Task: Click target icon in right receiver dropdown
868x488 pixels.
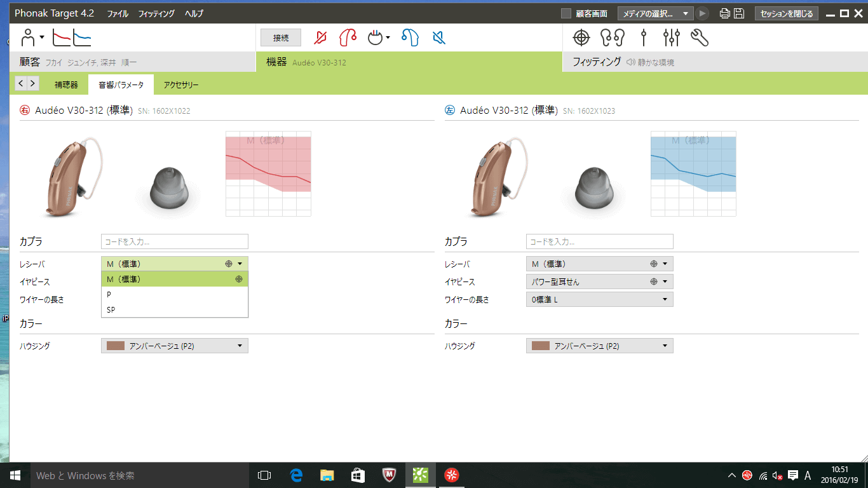Action: coord(228,264)
